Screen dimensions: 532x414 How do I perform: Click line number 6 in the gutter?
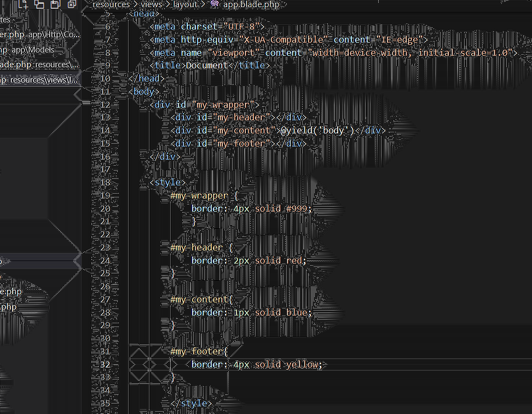click(x=108, y=27)
